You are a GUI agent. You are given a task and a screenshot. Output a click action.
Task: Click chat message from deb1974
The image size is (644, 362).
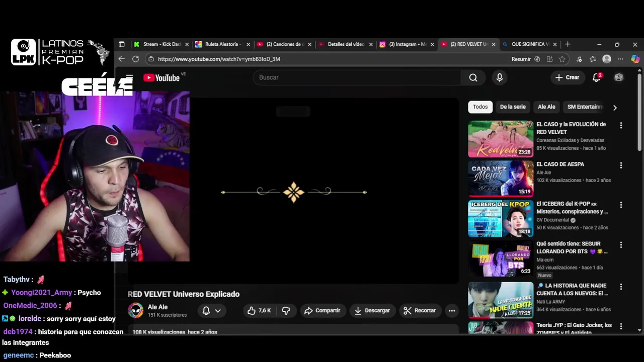point(63,337)
